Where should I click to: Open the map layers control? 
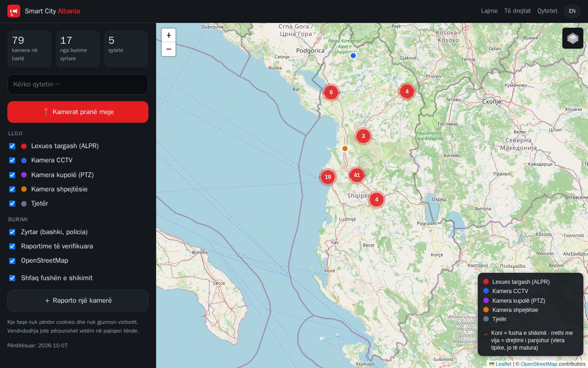coord(573,38)
